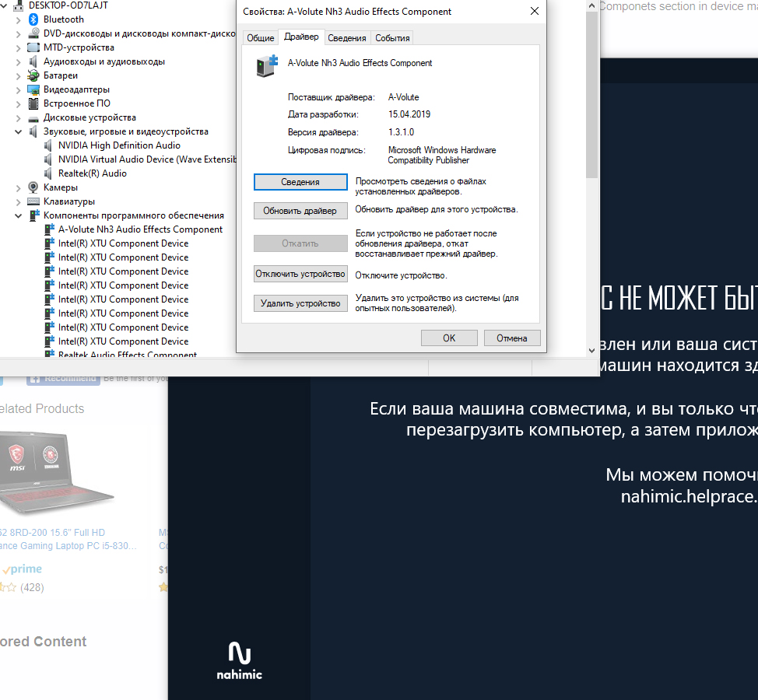The width and height of the screenshot is (758, 700).
Task: Click the Видеоадаптеры display icon
Action: click(33, 89)
